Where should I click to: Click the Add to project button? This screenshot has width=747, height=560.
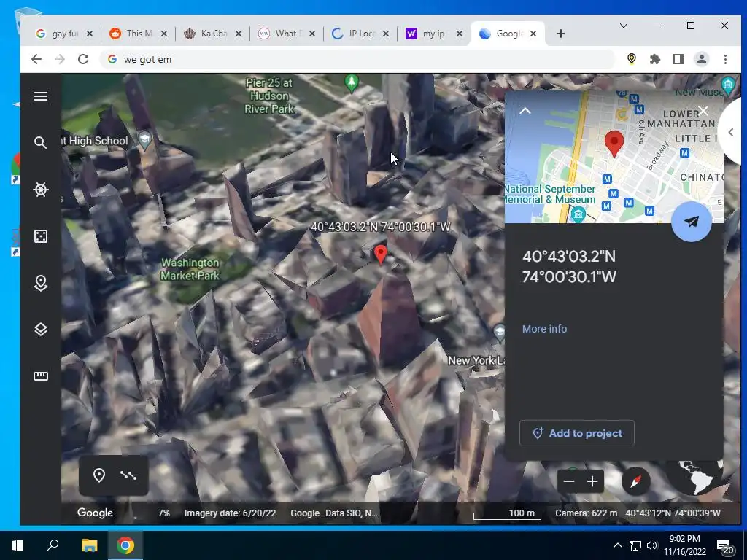[576, 433]
